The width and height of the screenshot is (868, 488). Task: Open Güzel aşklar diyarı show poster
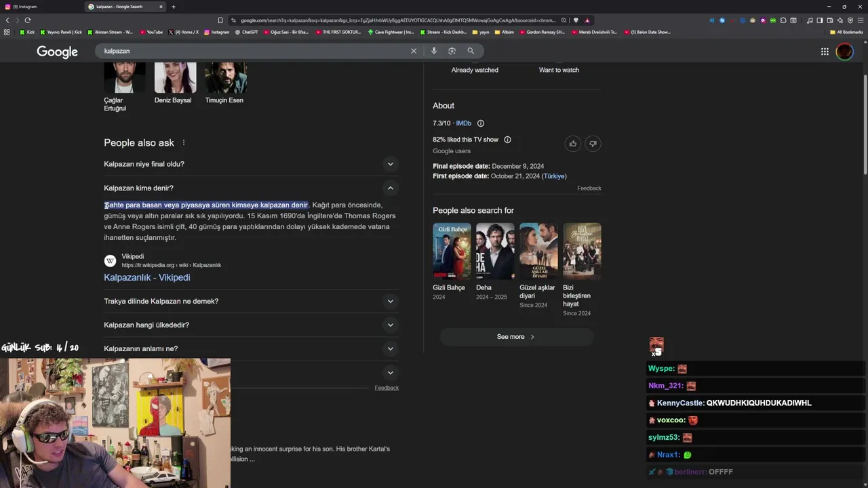tap(538, 251)
